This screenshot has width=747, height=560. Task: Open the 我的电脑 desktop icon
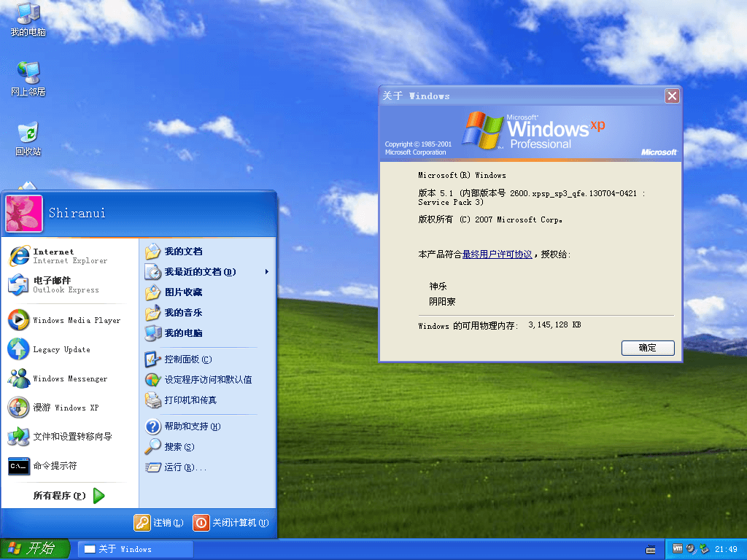28,19
